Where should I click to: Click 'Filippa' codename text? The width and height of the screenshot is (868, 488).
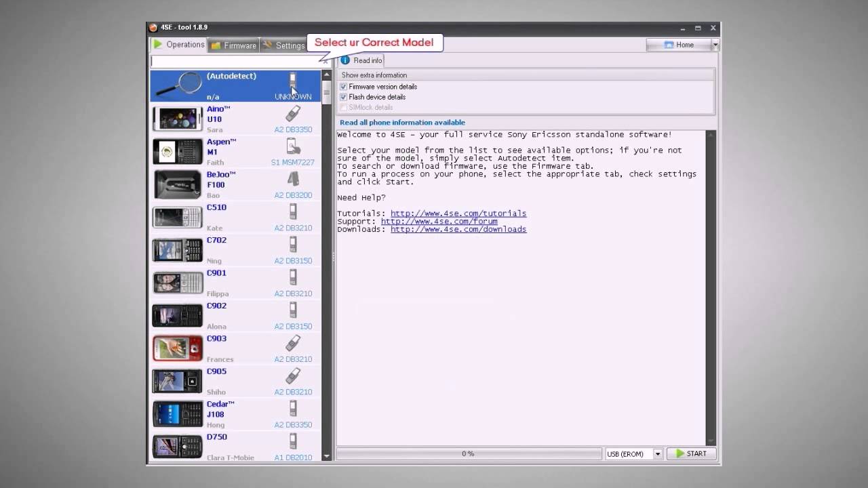218,294
